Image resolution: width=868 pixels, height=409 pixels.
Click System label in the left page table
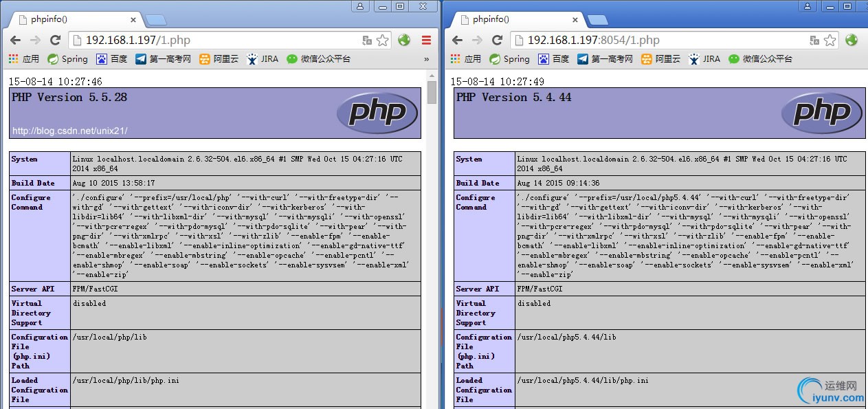click(x=25, y=159)
